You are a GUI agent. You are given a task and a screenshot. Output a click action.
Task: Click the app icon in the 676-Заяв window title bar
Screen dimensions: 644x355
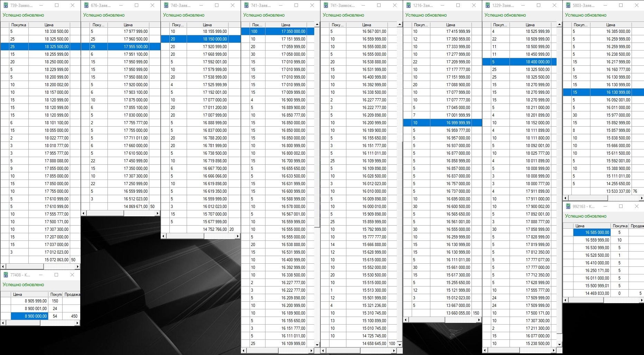pyautogui.click(x=86, y=5)
